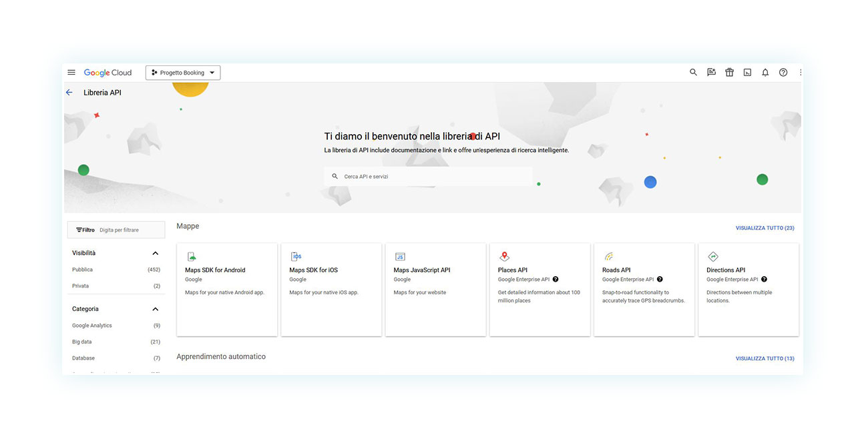868x445 pixels.
Task: Click the Libreria API page title
Action: pos(102,93)
